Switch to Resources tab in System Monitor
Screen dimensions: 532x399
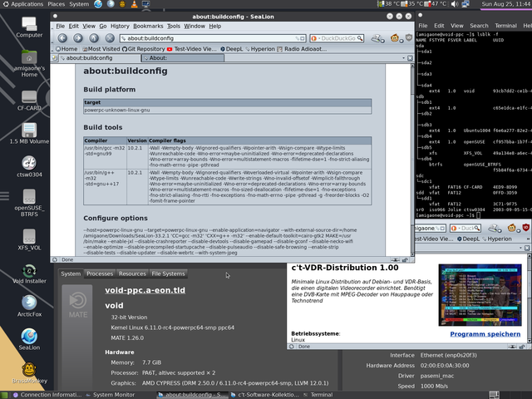click(x=132, y=273)
